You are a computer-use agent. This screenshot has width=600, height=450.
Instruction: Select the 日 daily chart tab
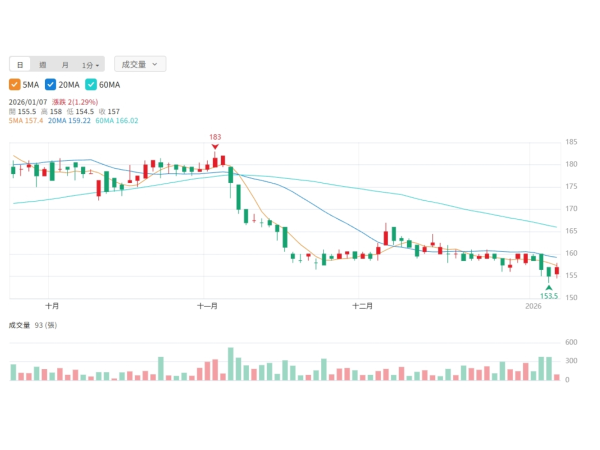[20, 64]
